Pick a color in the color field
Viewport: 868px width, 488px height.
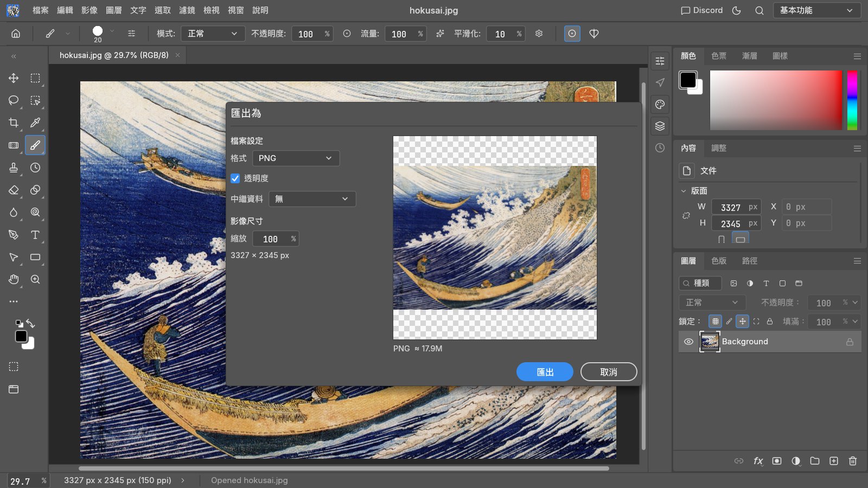(776, 100)
